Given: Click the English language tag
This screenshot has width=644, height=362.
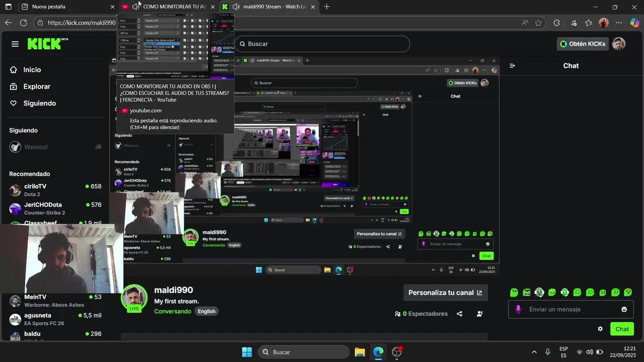Looking at the screenshot, I should pos(206,311).
